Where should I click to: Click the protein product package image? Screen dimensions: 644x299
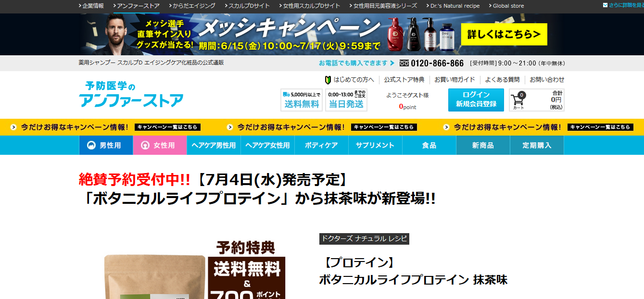coord(154,276)
